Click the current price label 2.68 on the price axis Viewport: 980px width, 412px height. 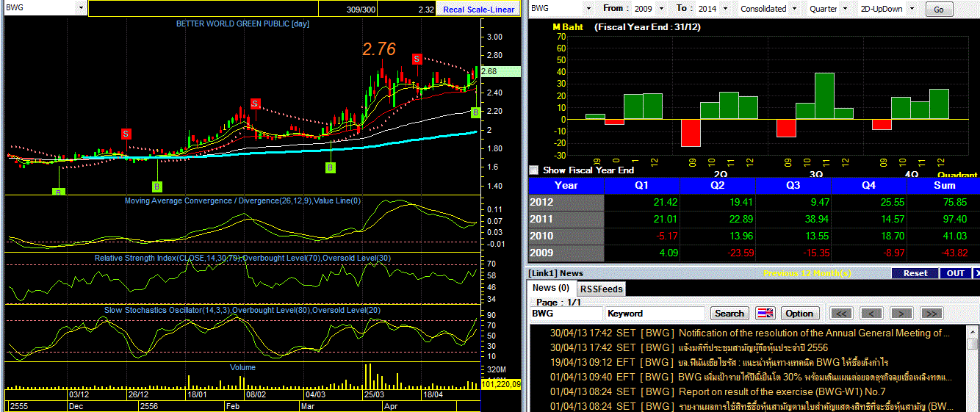502,72
